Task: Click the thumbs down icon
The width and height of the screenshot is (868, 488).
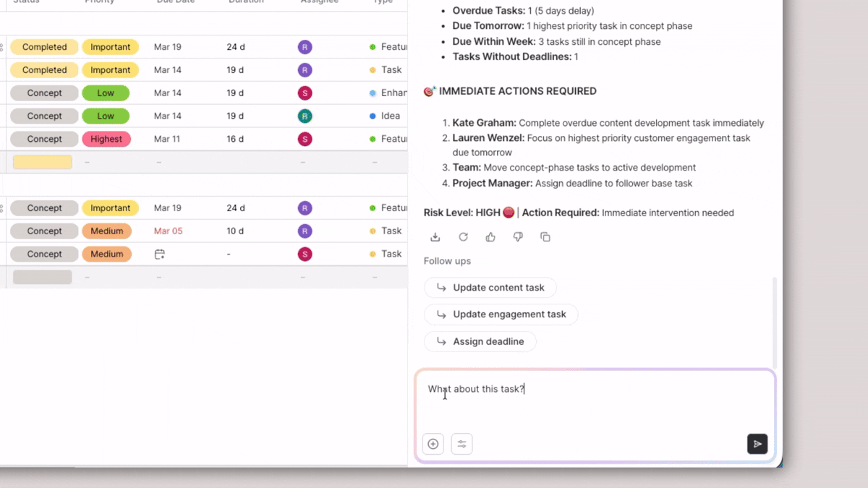Action: click(518, 237)
